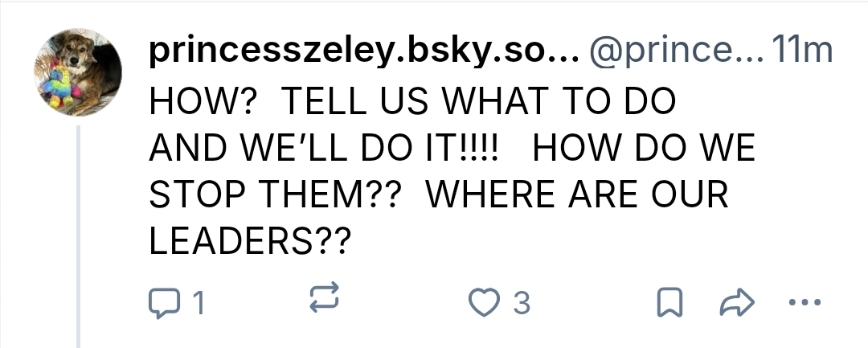Click the "STOP THEM??" text

click(276, 197)
